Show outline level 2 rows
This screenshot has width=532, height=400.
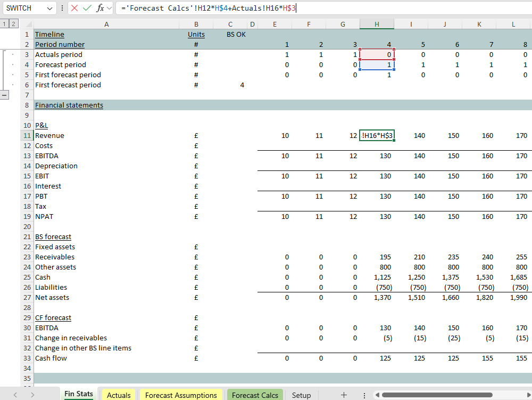click(x=13, y=24)
